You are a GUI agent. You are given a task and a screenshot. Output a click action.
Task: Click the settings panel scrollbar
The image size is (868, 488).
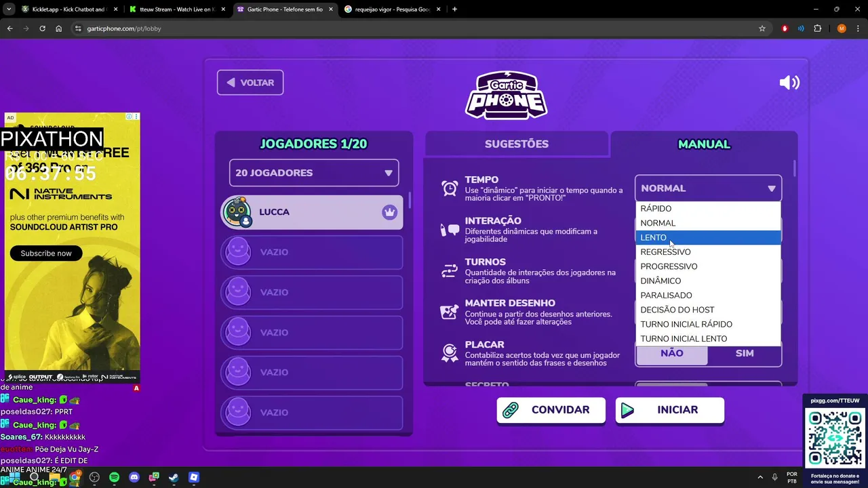coord(794,167)
